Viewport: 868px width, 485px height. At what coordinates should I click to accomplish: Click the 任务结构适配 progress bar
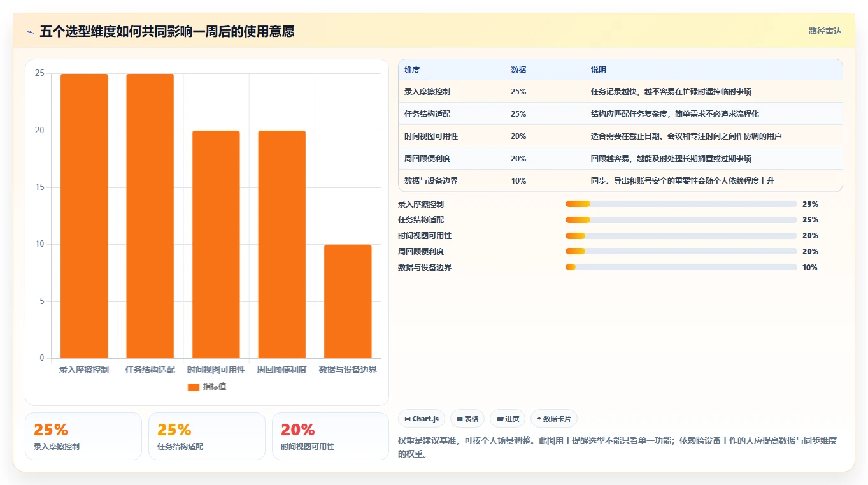tap(681, 220)
